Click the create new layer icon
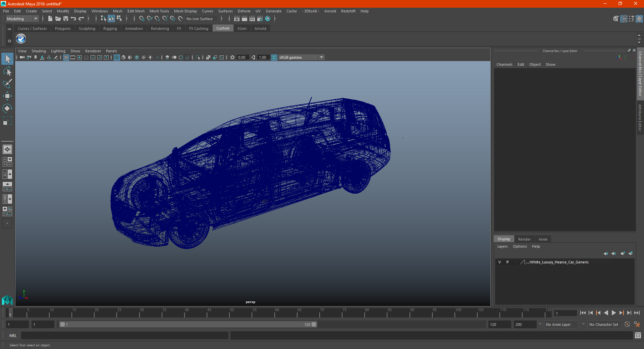The image size is (644, 349). click(x=623, y=253)
